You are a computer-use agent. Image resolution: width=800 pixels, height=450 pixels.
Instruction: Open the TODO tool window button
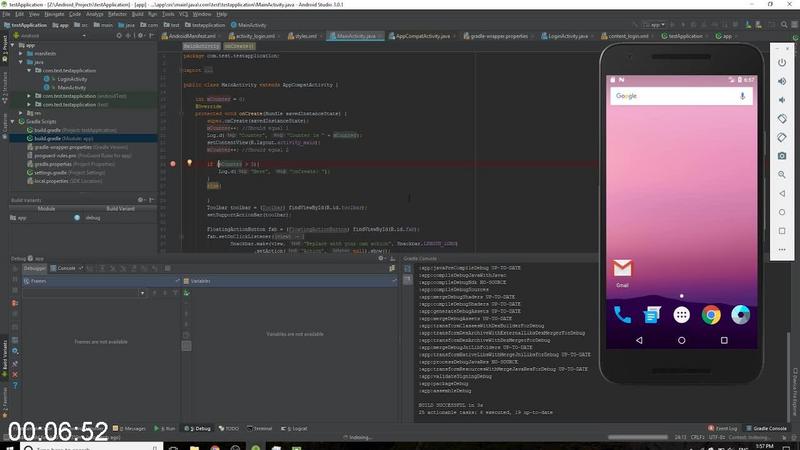pos(229,429)
